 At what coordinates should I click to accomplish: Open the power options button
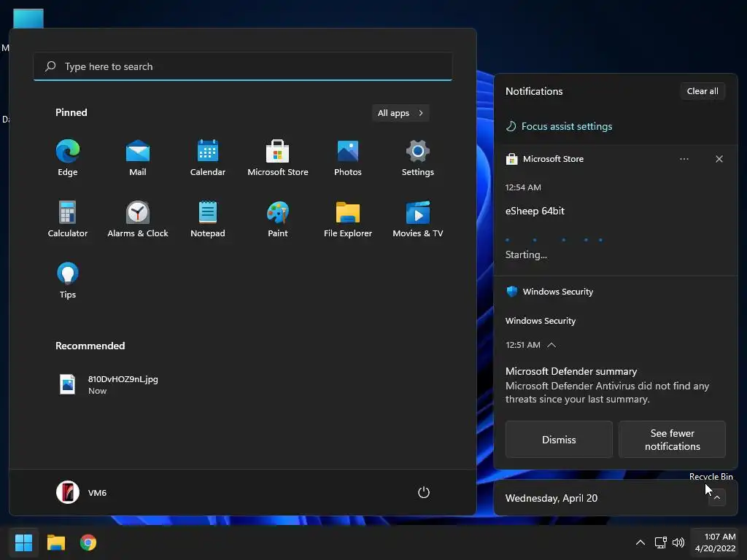(x=424, y=492)
